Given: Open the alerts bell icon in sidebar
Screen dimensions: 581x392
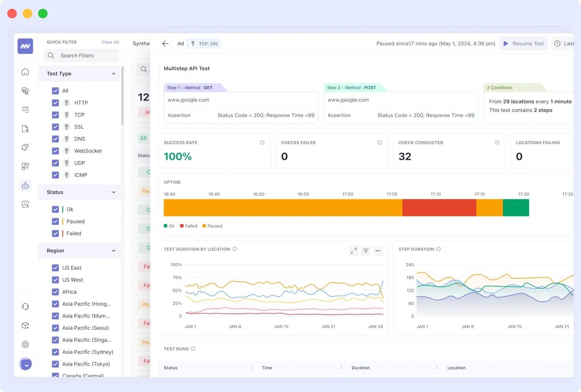Looking at the screenshot, I should (25, 147).
